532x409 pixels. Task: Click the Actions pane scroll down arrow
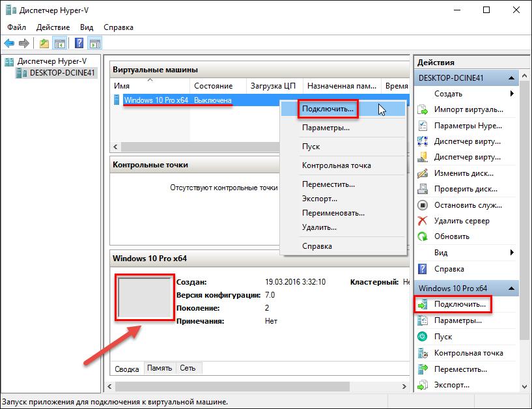pos(525,387)
